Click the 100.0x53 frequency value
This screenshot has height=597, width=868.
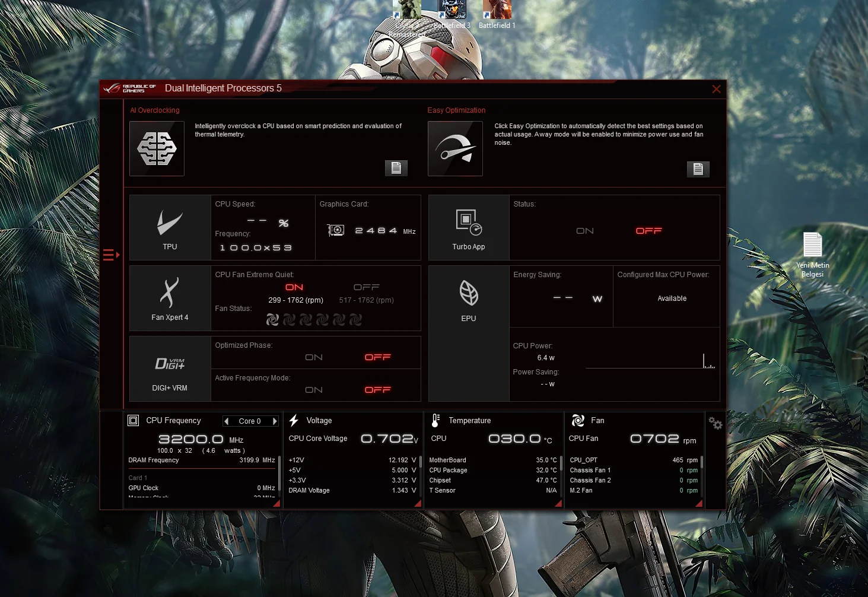(256, 248)
